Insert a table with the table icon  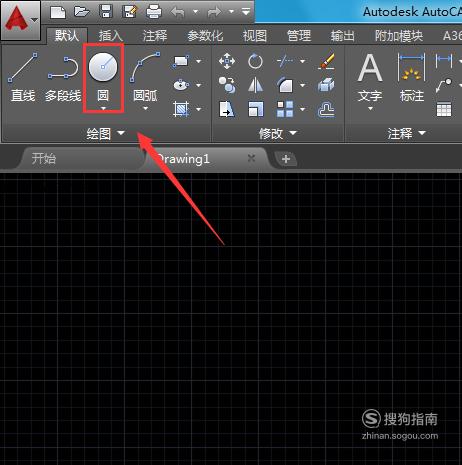(444, 109)
